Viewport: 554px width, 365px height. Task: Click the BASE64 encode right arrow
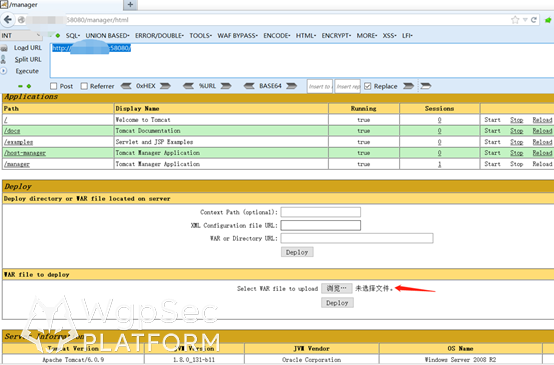click(291, 86)
